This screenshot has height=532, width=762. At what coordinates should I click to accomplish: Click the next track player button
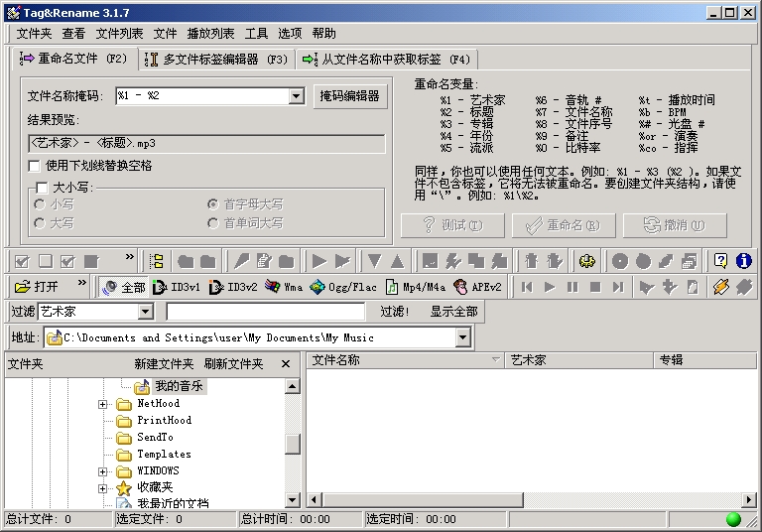point(618,288)
